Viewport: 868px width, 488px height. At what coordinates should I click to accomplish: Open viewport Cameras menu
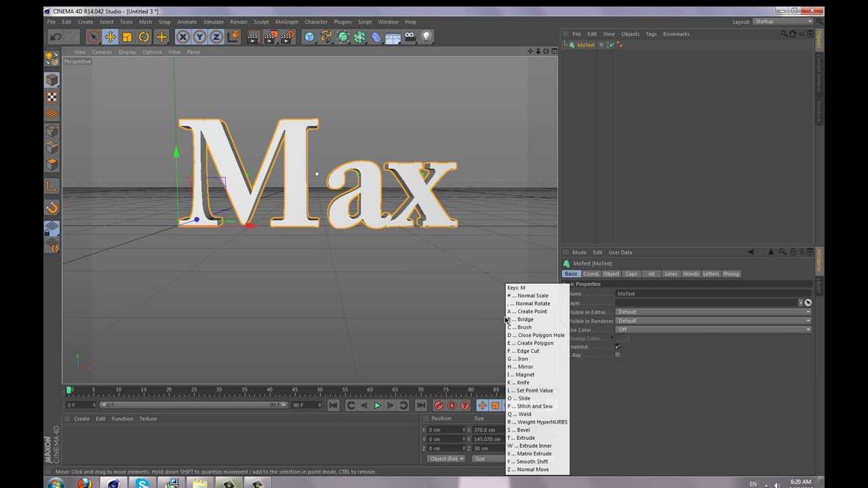click(x=102, y=52)
